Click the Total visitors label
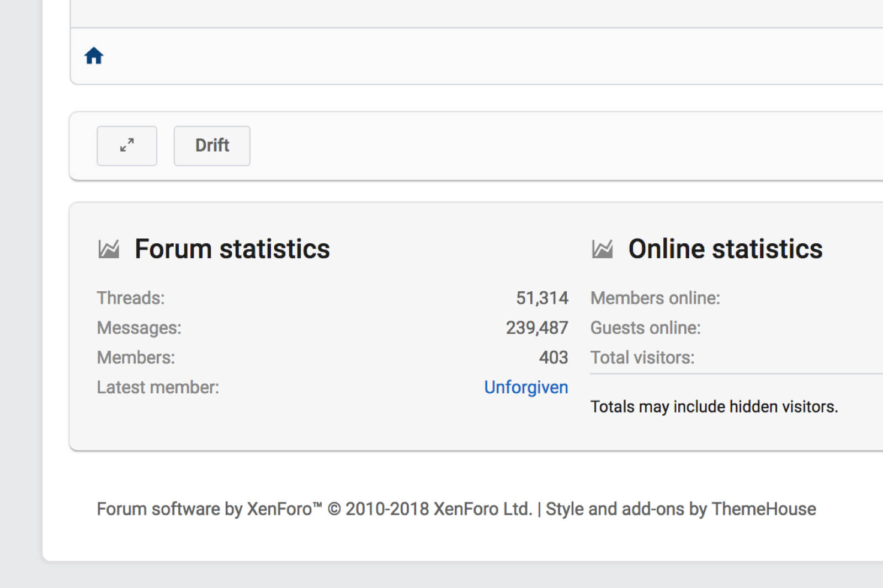Image resolution: width=883 pixels, height=588 pixels. click(642, 357)
